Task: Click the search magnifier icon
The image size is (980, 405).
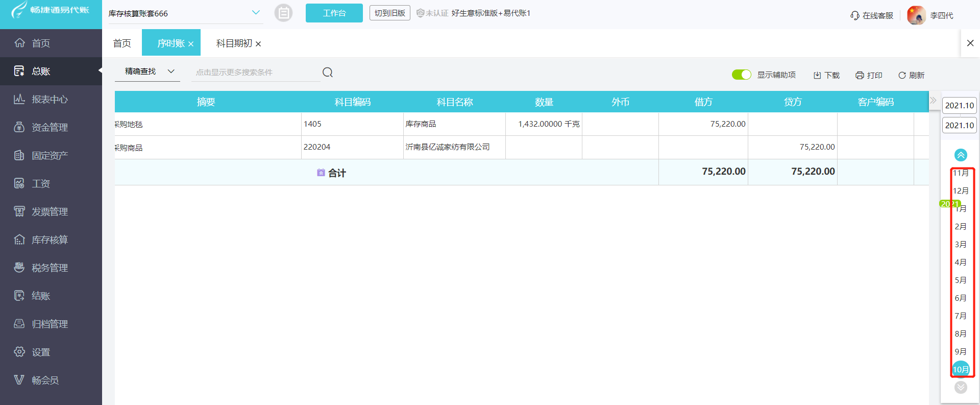Action: coord(328,73)
